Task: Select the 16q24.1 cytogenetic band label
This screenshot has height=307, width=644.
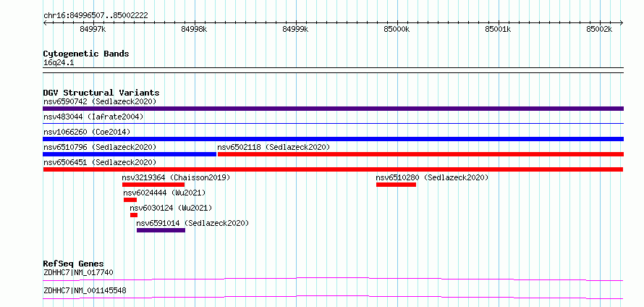Action: coord(59,63)
